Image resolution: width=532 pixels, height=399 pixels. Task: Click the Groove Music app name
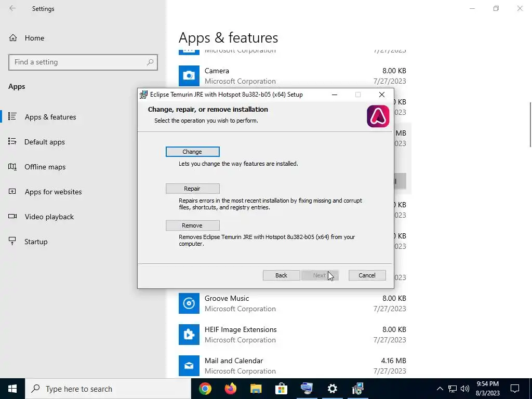tap(227, 299)
